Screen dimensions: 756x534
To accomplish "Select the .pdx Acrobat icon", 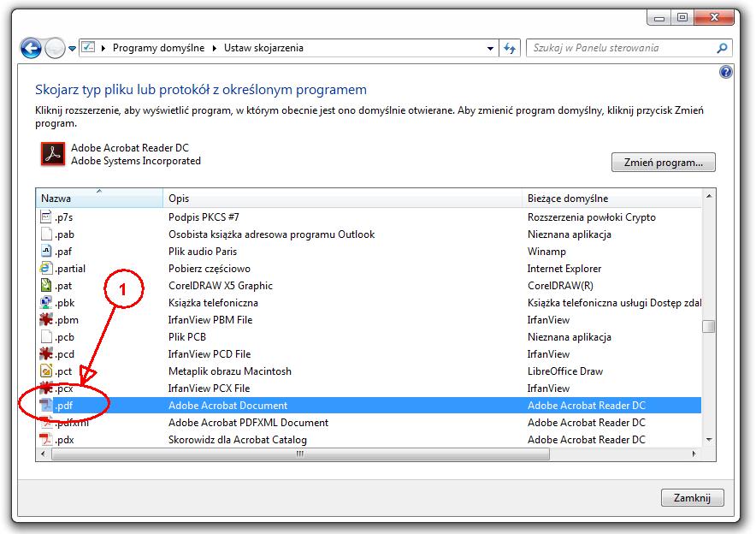I will tap(46, 440).
